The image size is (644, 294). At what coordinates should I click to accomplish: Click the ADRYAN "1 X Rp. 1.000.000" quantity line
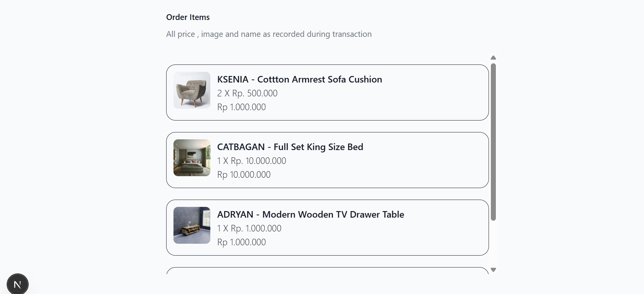tap(249, 228)
